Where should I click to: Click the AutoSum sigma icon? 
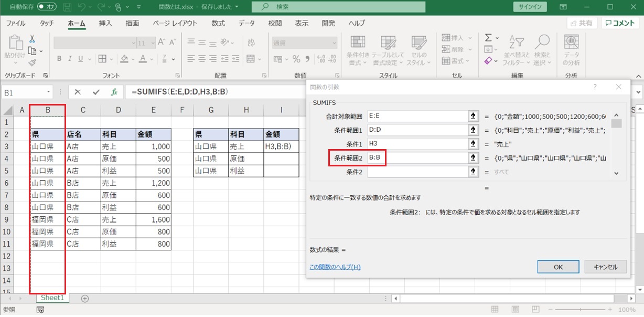(488, 38)
